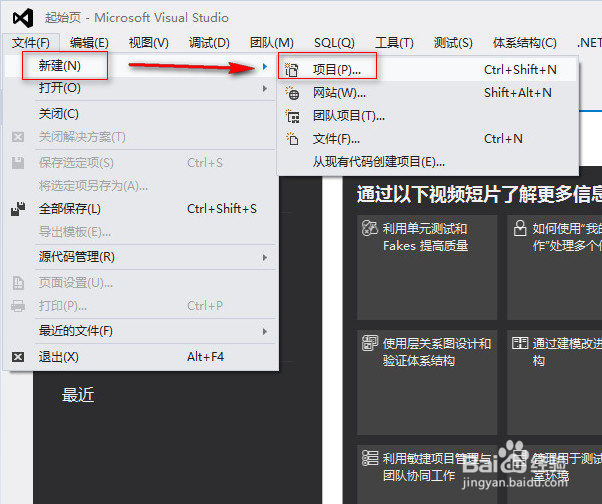This screenshot has height=504, width=602.
Task: Expand the 最近的文件(F) submenu arrow
Action: point(265,331)
